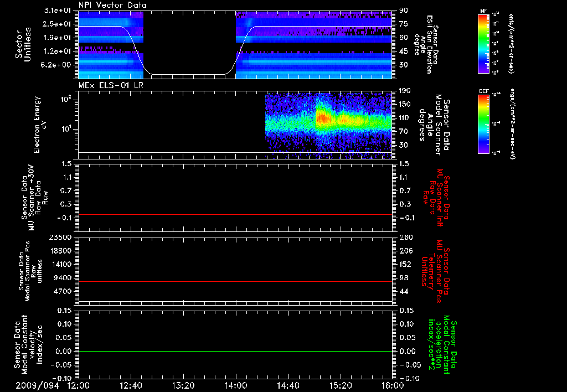Click the 'NPI Vector Data' panel title
567x392 pixels.
113,5
